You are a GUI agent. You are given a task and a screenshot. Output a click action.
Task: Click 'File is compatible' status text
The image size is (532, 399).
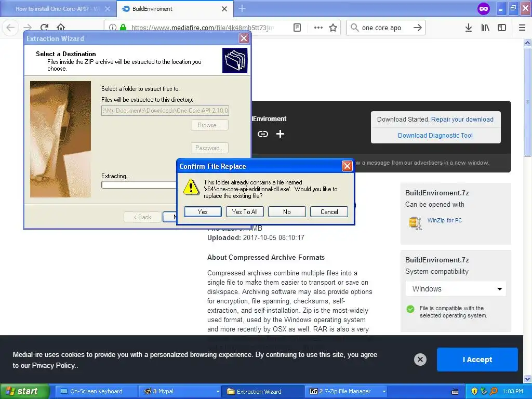[x=453, y=312]
